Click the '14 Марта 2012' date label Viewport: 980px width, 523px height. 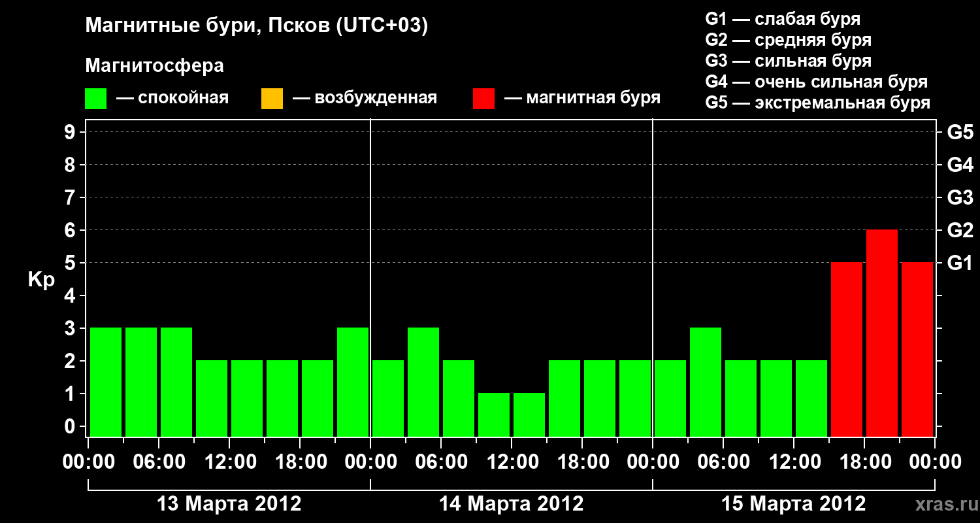512,504
